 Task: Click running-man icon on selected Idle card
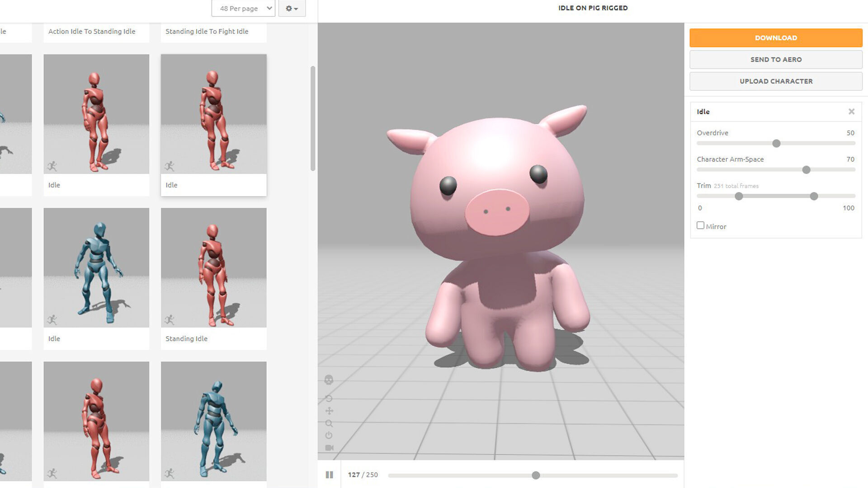point(170,166)
